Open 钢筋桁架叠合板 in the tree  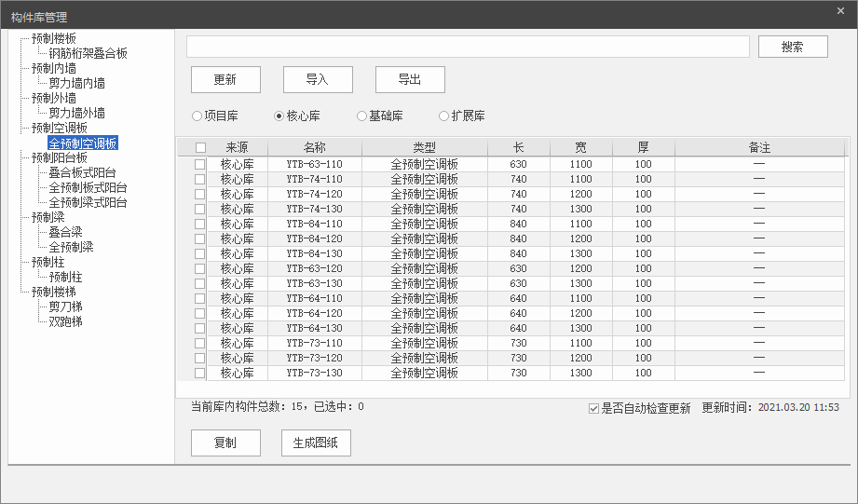tap(89, 53)
